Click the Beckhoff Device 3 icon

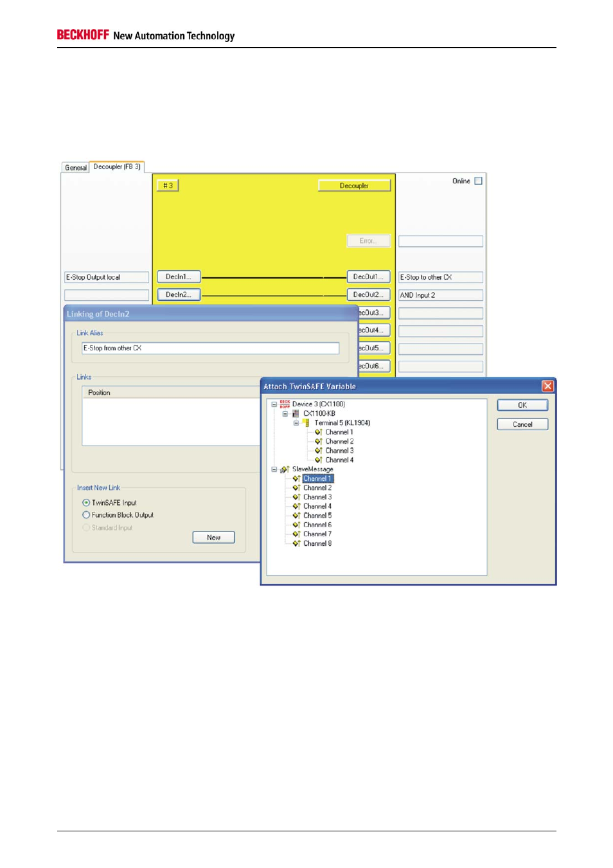(x=285, y=404)
